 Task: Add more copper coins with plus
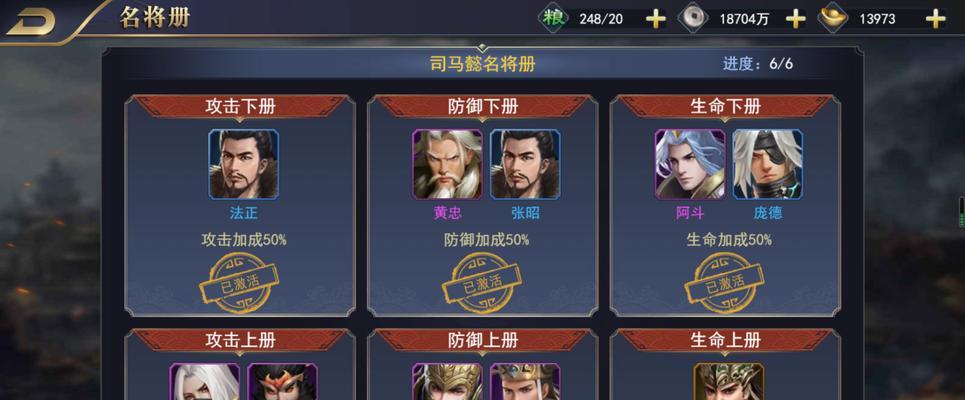click(x=795, y=19)
